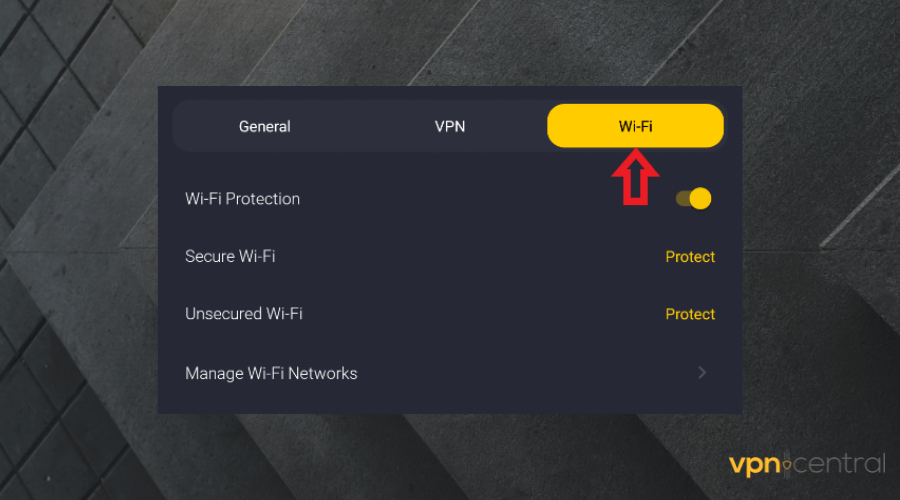Click the Secure Wi-Fi label

[230, 257]
